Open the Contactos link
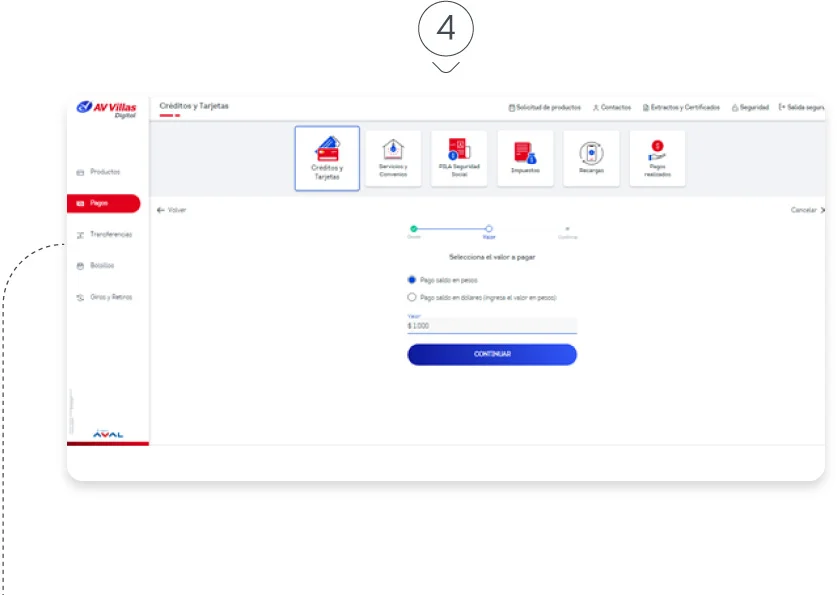This screenshot has width=837, height=595. 615,108
